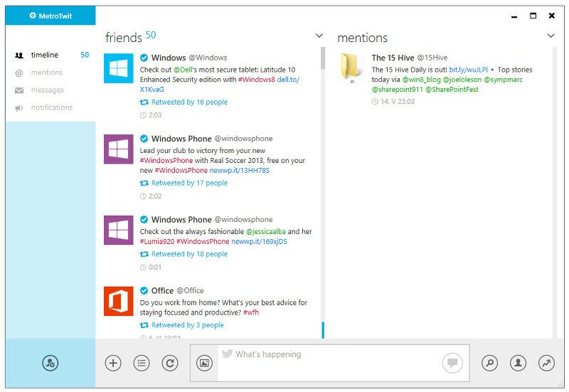
Task: Open the @sympmarc mention
Action: coord(504,80)
